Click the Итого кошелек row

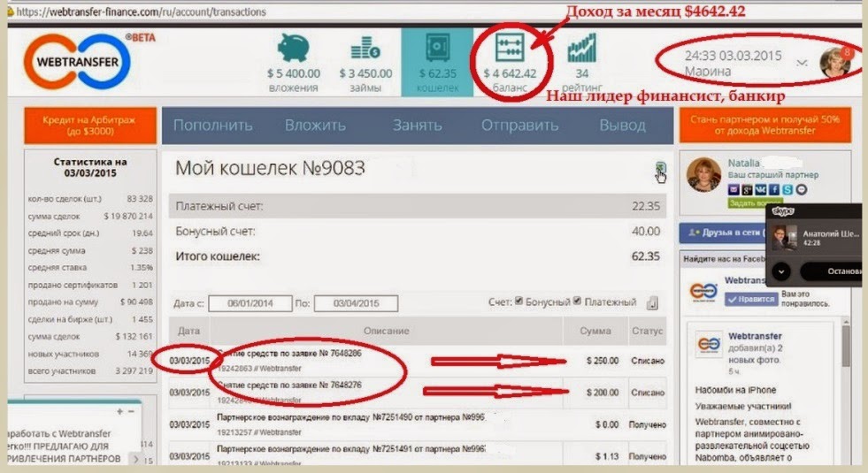point(418,256)
